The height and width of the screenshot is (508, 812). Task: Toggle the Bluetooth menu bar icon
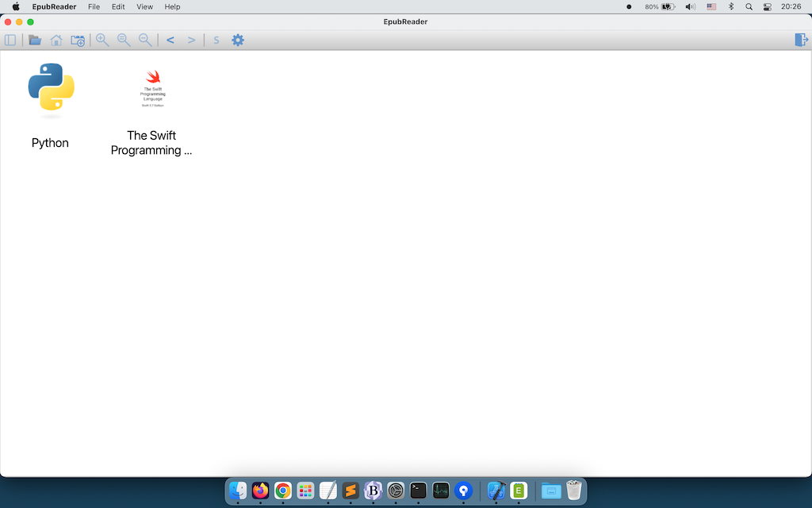tap(730, 6)
